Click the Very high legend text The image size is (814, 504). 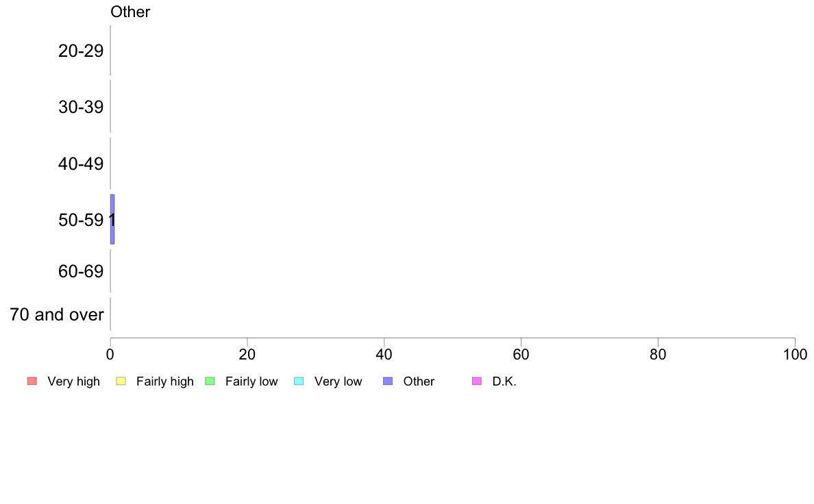click(x=74, y=381)
